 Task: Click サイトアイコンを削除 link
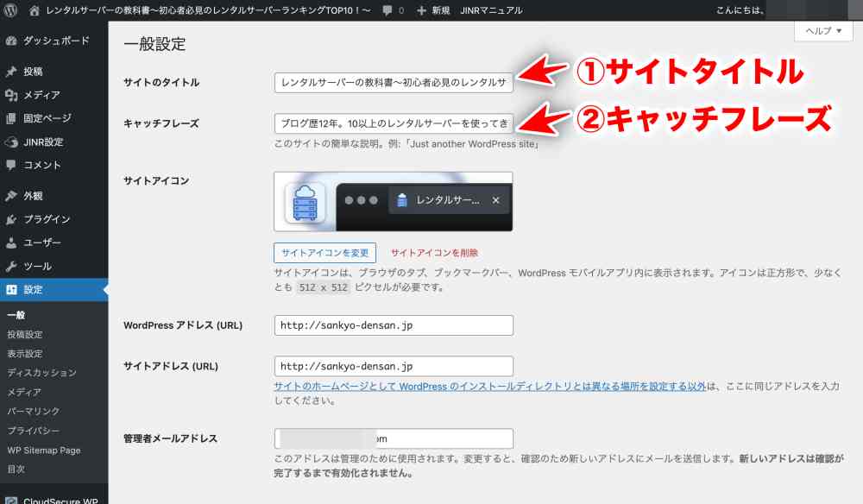pos(434,253)
